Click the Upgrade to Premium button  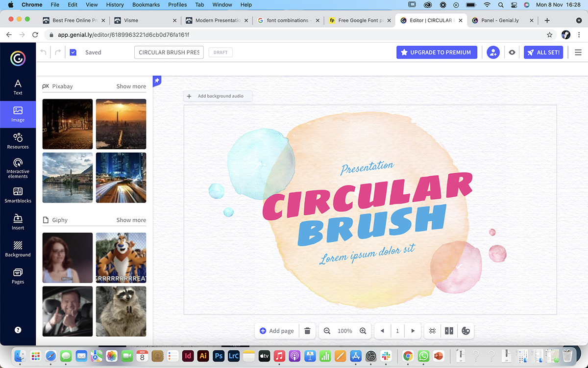(437, 53)
